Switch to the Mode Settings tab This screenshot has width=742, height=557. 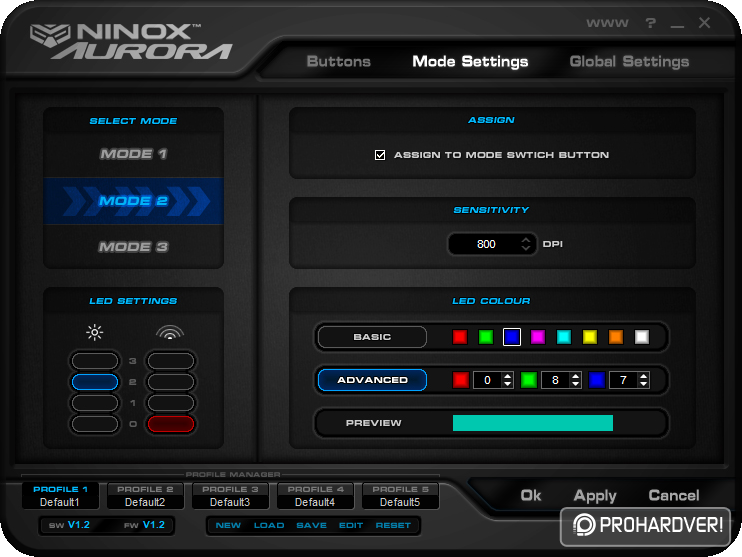pyautogui.click(x=470, y=62)
